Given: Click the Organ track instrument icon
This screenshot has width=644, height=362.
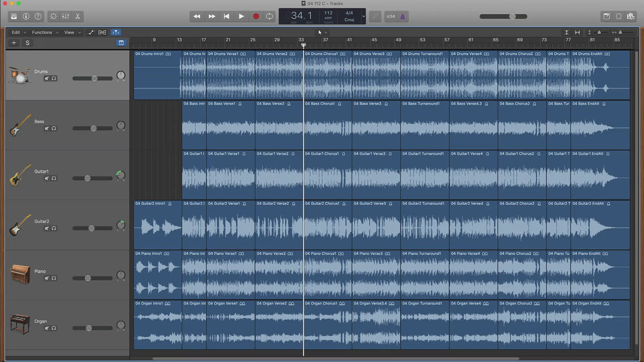Looking at the screenshot, I should (x=19, y=324).
